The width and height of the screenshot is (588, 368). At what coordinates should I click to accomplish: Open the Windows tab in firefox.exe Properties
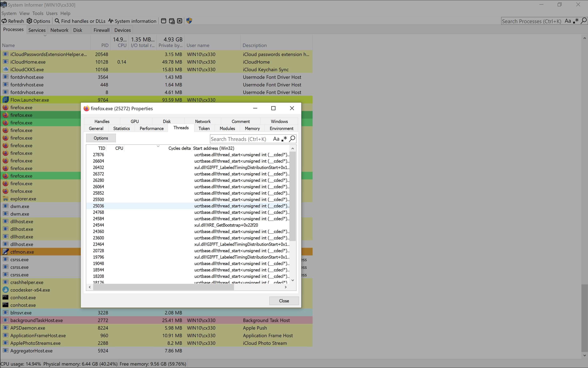click(x=279, y=121)
